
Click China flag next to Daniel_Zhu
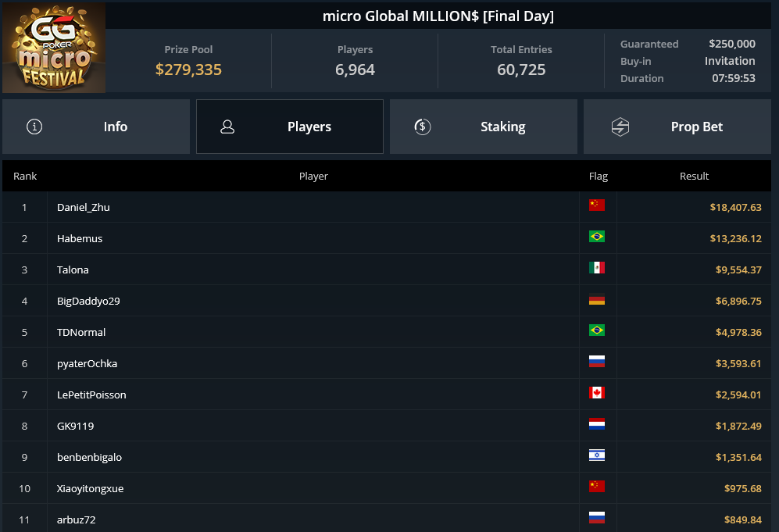pyautogui.click(x=597, y=205)
